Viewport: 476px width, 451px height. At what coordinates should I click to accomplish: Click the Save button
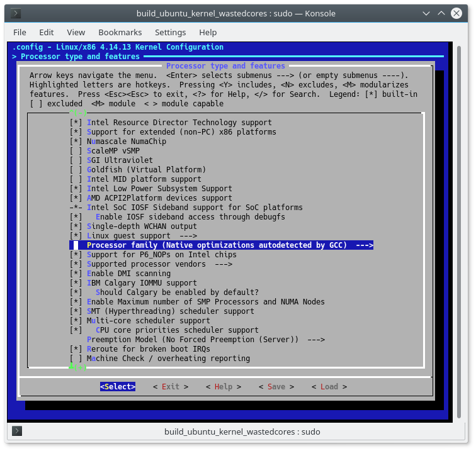tap(276, 386)
